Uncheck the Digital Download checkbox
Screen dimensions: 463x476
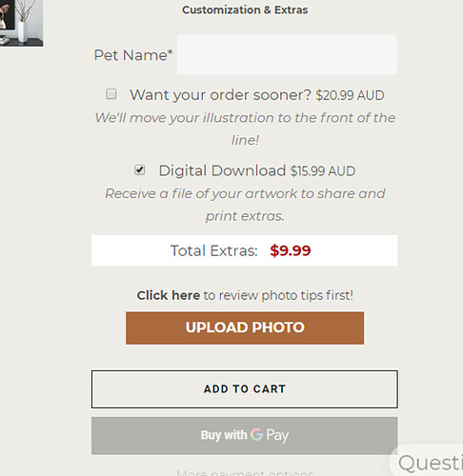coord(140,169)
